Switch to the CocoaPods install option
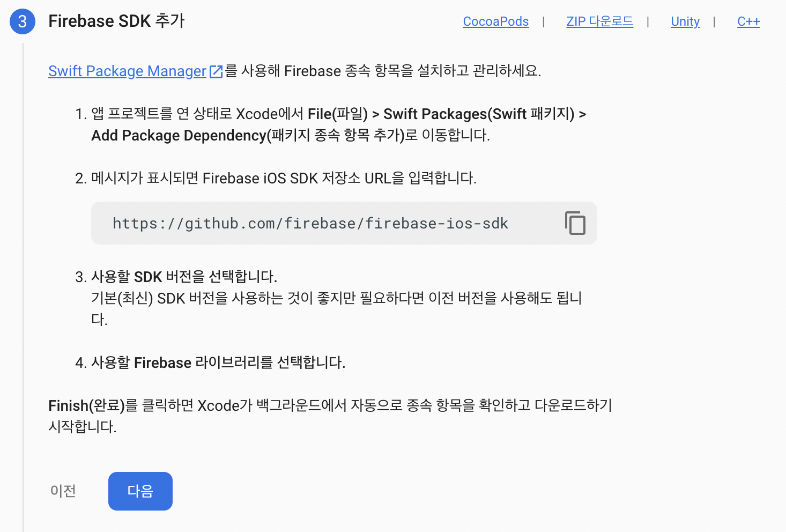This screenshot has width=786, height=532. coord(495,21)
